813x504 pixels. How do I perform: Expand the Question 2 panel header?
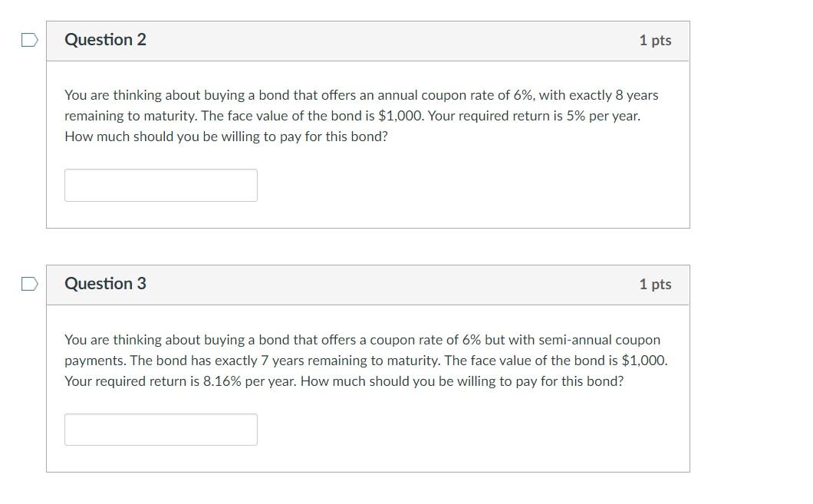[x=368, y=41]
